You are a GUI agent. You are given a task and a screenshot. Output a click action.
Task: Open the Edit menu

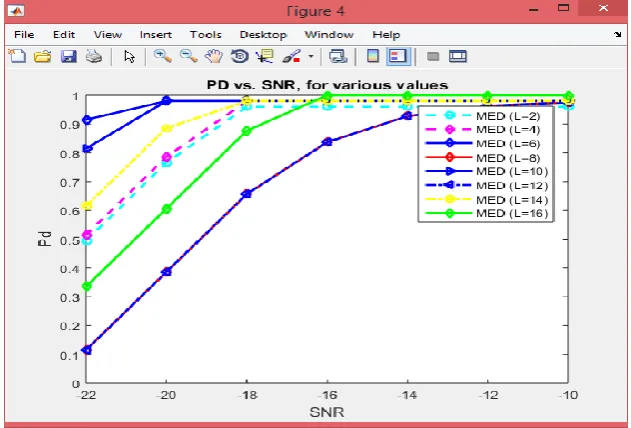pyautogui.click(x=64, y=35)
